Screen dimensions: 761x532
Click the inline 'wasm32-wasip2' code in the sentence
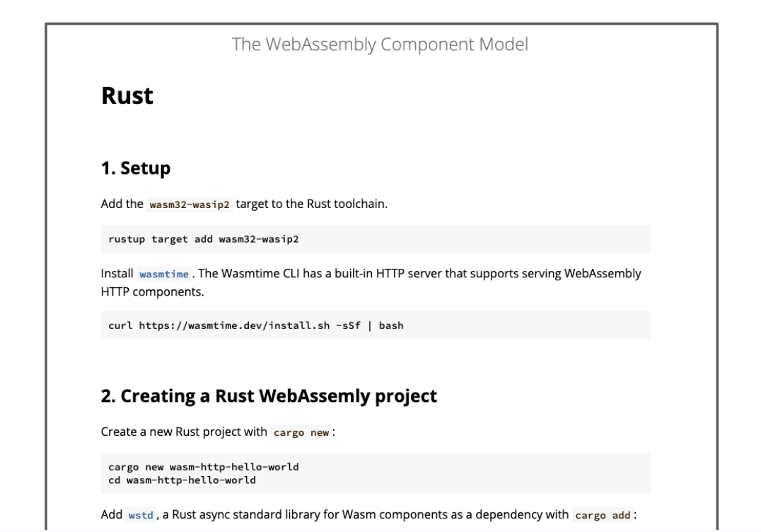pos(190,204)
